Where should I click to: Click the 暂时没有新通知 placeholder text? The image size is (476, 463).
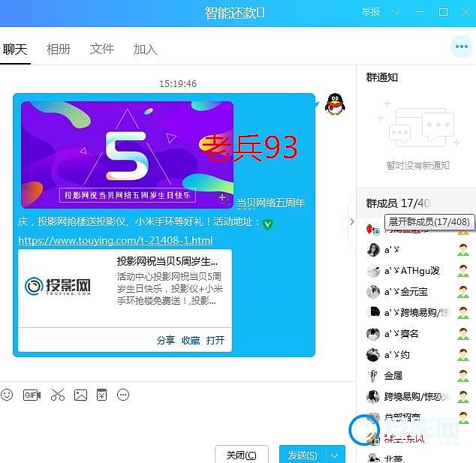(x=417, y=166)
